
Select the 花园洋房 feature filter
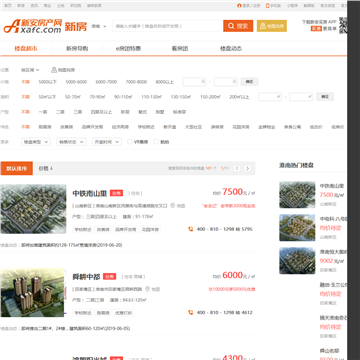241,127
